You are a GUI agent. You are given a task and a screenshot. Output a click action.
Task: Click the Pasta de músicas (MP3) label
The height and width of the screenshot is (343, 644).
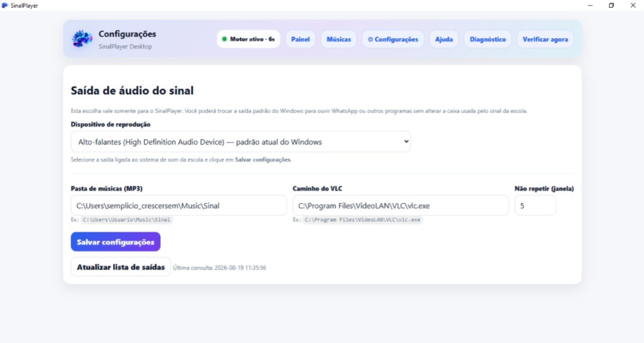click(107, 189)
